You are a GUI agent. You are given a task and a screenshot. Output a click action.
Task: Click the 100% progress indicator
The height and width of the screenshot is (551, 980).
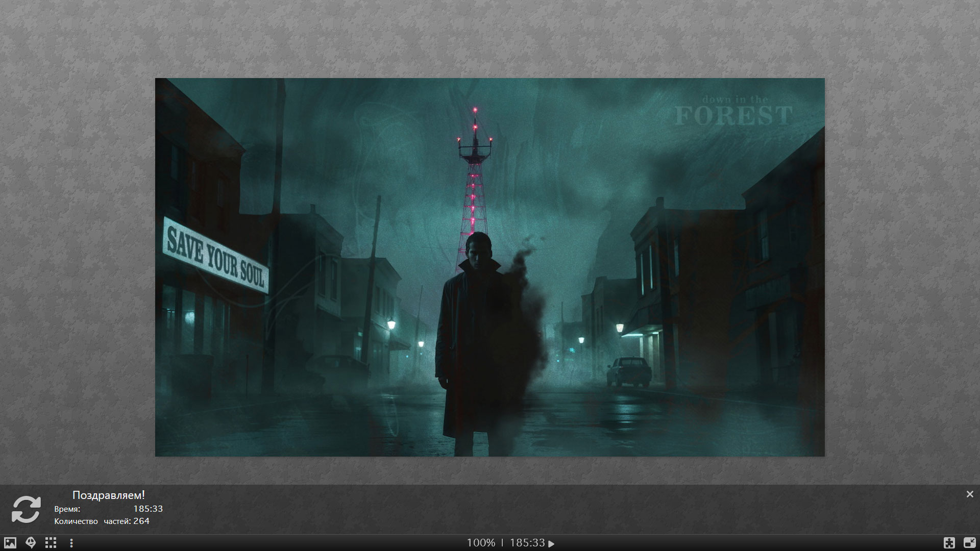481,543
